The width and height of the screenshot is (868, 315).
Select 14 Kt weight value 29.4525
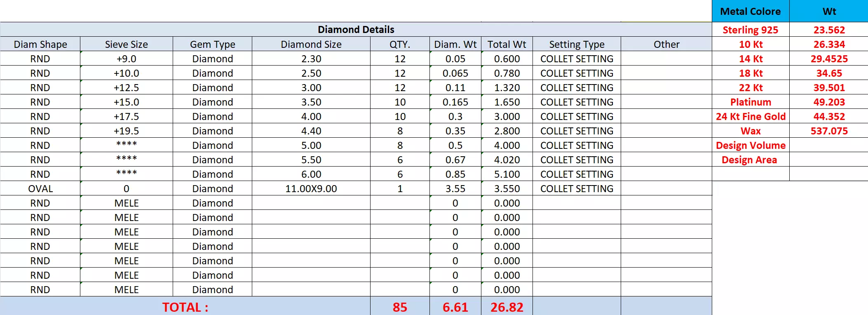(829, 59)
